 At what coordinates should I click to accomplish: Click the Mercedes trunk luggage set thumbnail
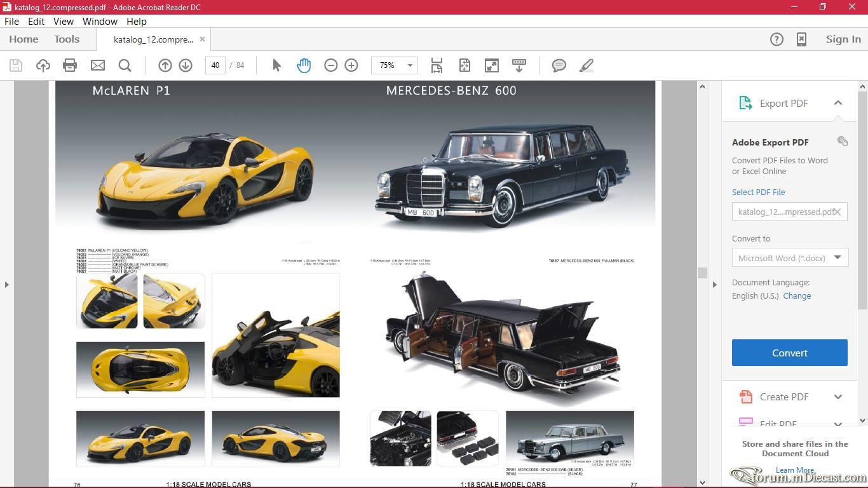point(468,438)
